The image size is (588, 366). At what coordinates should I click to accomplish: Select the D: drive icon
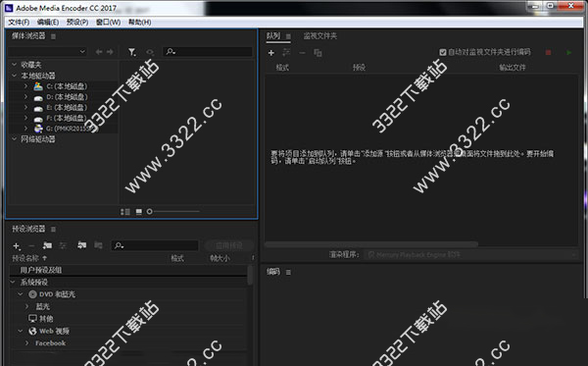coord(38,97)
